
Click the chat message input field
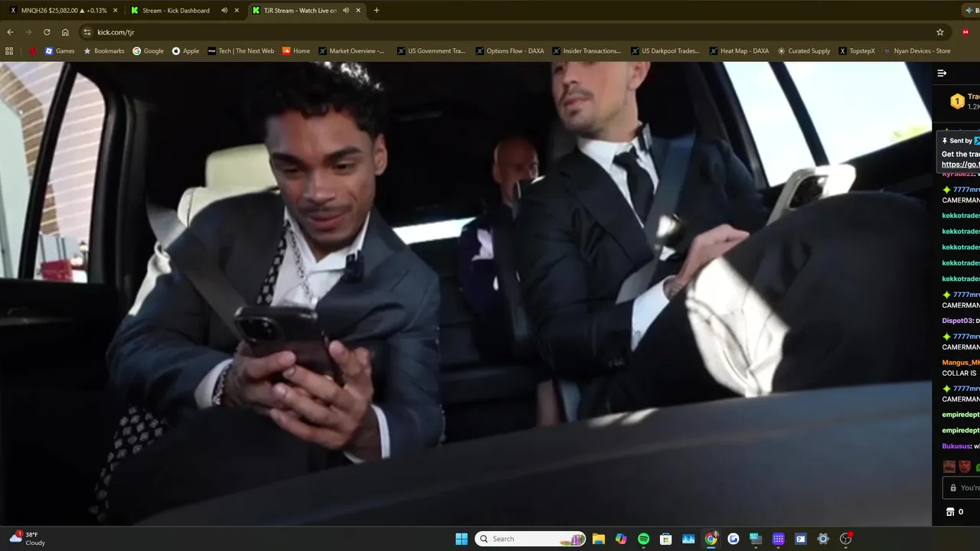(962, 487)
